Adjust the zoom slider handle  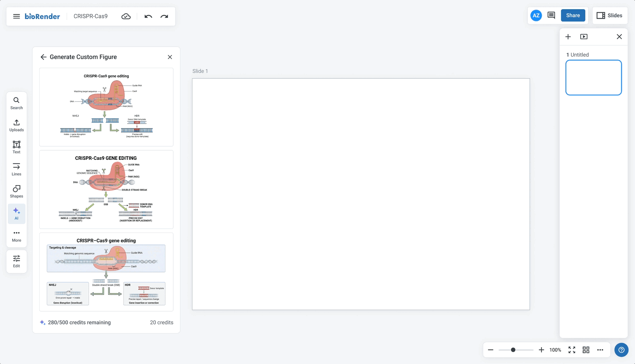tap(513, 350)
